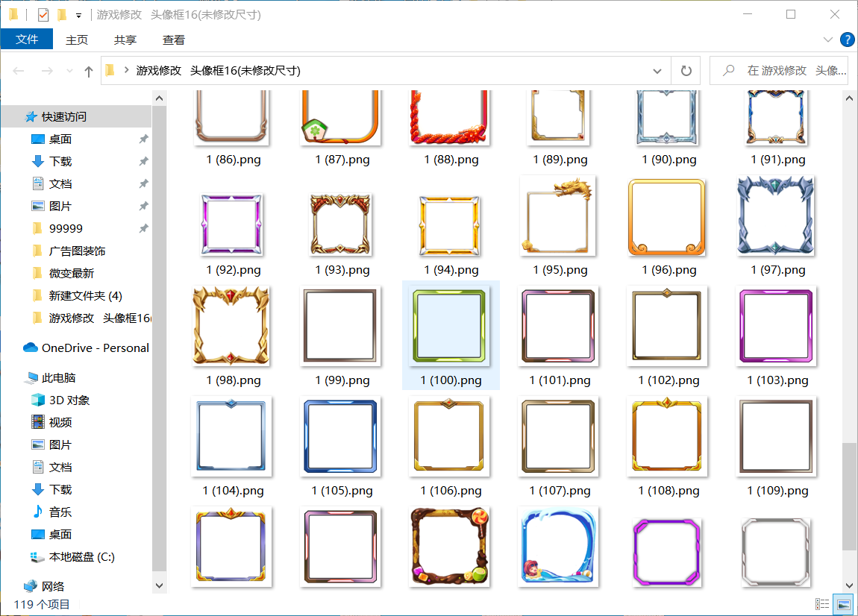The image size is (858, 616).
Task: Open the 查看 ribbon tab
Action: 173,40
